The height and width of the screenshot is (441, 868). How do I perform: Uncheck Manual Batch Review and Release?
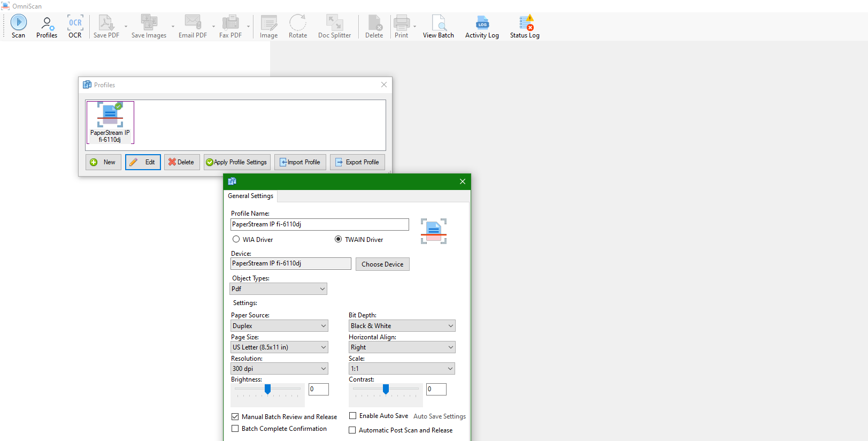click(235, 417)
